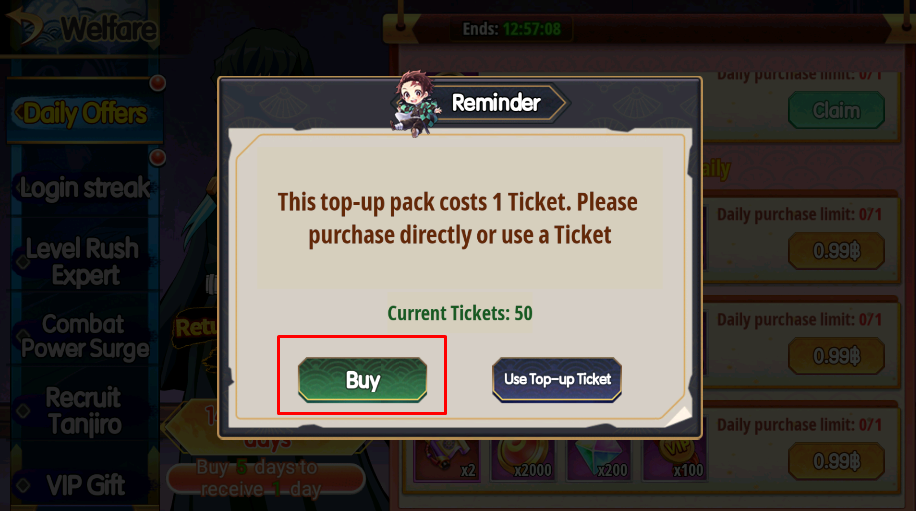The width and height of the screenshot is (916, 511).
Task: Open the Level Rush Expert tab
Action: coord(84,262)
